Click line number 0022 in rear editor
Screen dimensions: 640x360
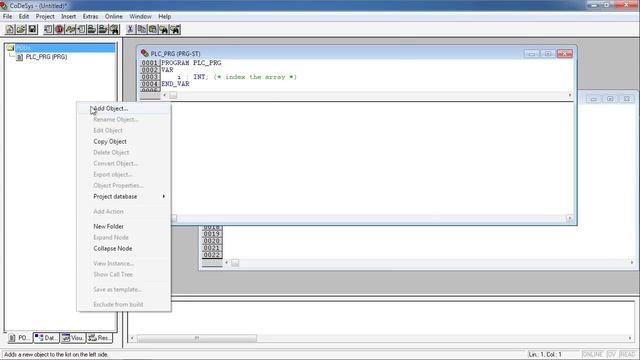(212, 255)
